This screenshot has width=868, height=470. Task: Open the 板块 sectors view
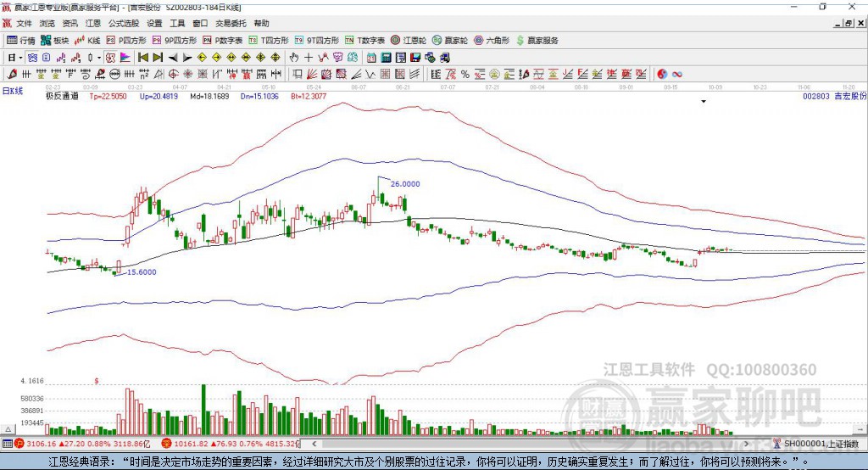point(54,41)
